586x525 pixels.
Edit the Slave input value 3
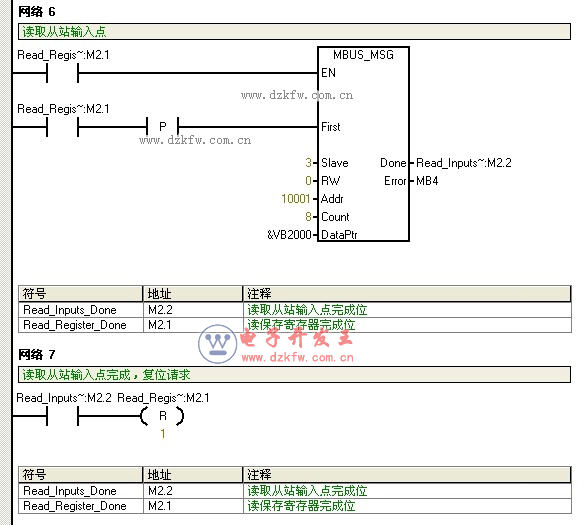[308, 163]
